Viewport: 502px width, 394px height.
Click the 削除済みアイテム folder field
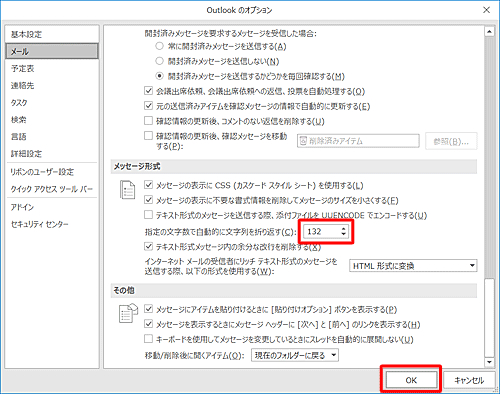(x=358, y=141)
